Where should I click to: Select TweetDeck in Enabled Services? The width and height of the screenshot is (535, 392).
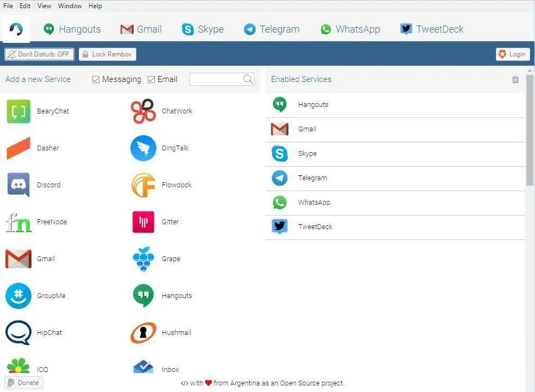pos(395,227)
